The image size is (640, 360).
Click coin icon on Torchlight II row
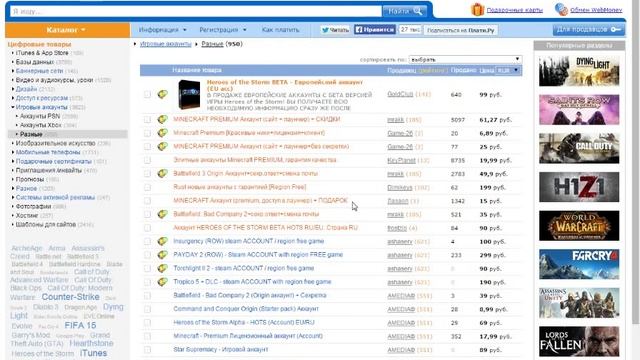pyautogui.click(x=162, y=268)
